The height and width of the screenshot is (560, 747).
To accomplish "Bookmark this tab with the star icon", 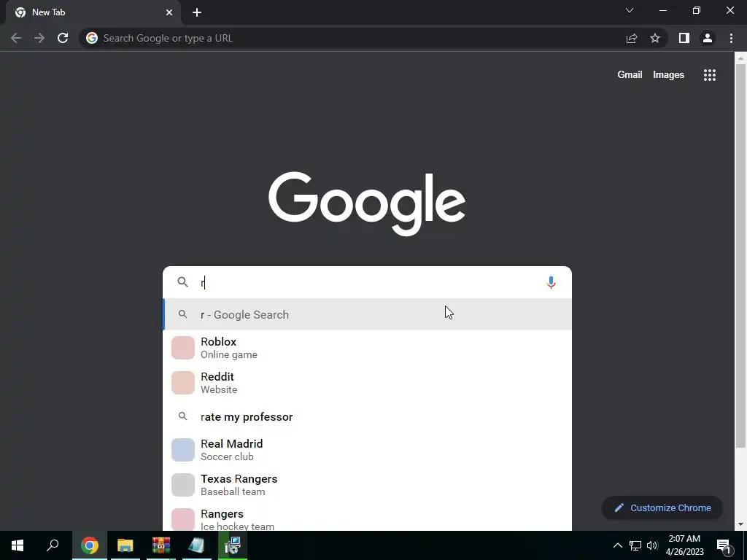I will pyautogui.click(x=655, y=38).
